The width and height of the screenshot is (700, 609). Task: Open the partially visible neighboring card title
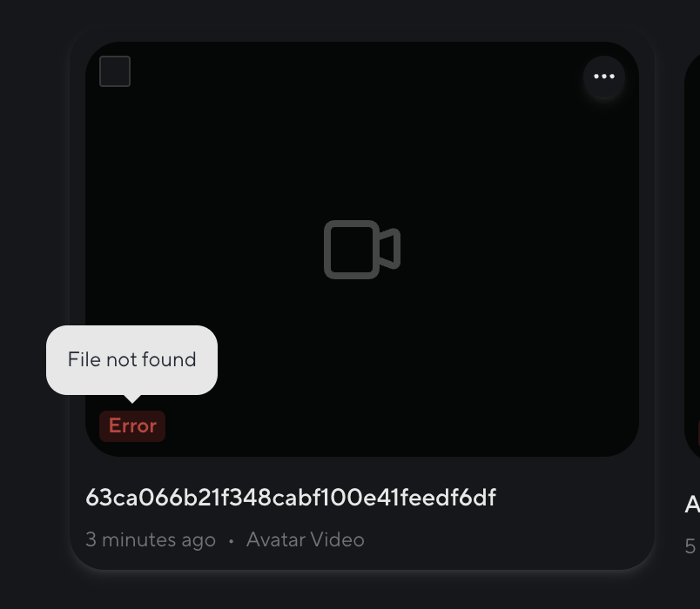tap(692, 504)
